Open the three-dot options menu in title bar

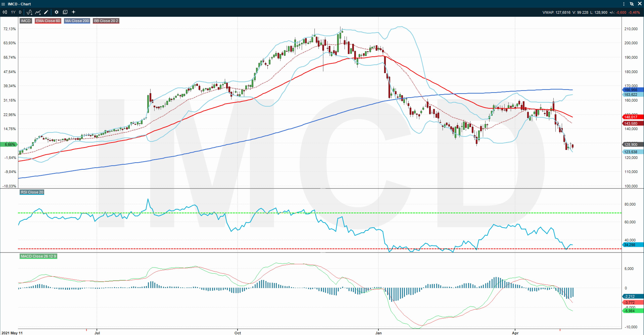coord(624,4)
